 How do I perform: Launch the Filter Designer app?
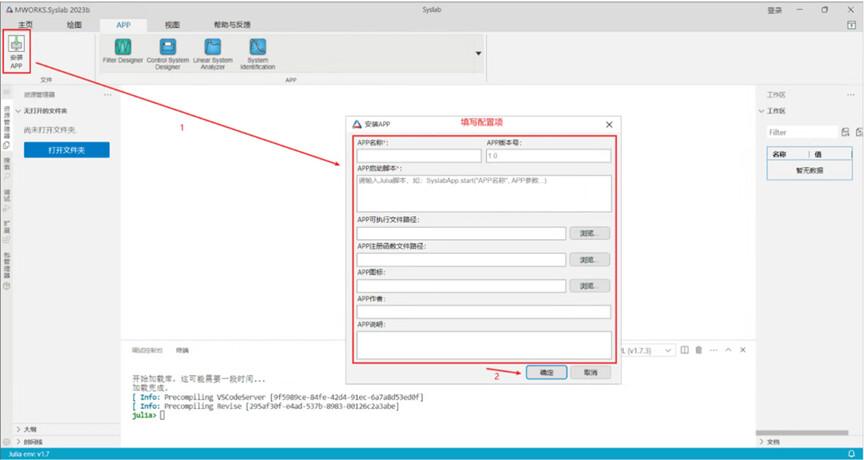[122, 51]
